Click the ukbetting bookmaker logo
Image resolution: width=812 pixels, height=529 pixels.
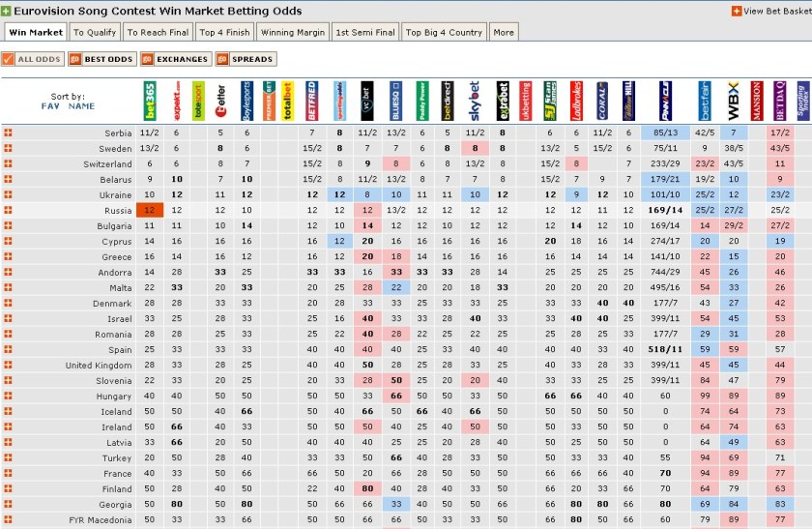(525, 101)
